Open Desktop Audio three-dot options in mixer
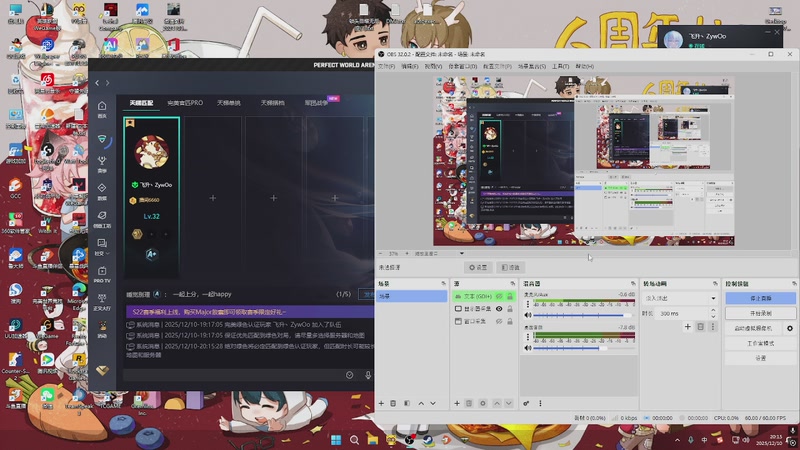This screenshot has height=450, width=800. [528, 337]
